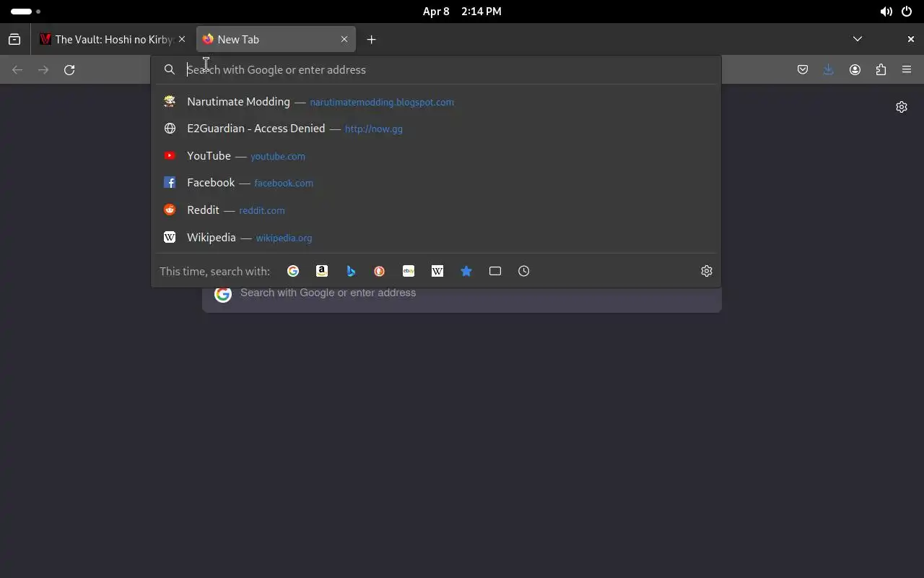
Task: Search this time with eBay icon
Action: point(409,271)
